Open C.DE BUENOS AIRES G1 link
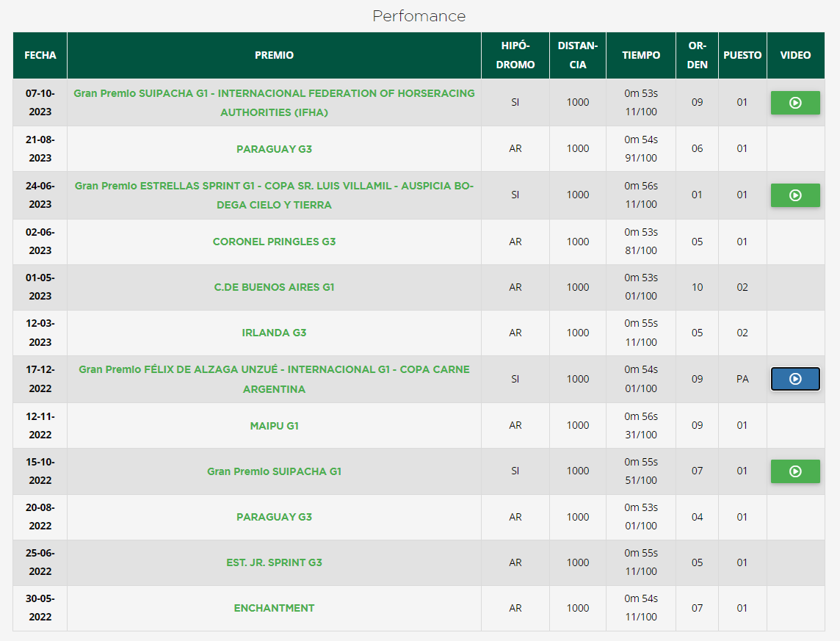 [x=274, y=287]
